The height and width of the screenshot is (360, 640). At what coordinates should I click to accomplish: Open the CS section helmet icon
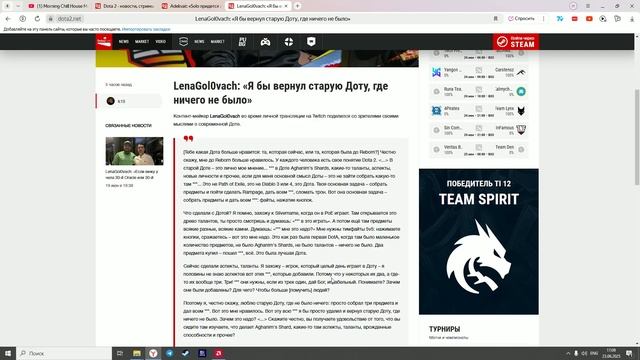[x=183, y=41]
